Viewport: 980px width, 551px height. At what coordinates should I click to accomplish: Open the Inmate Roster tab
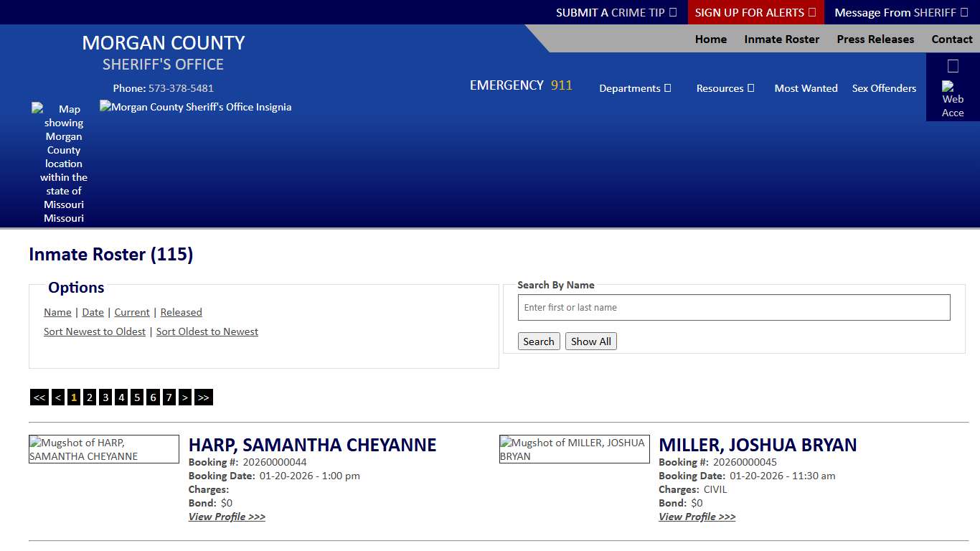[x=781, y=39]
